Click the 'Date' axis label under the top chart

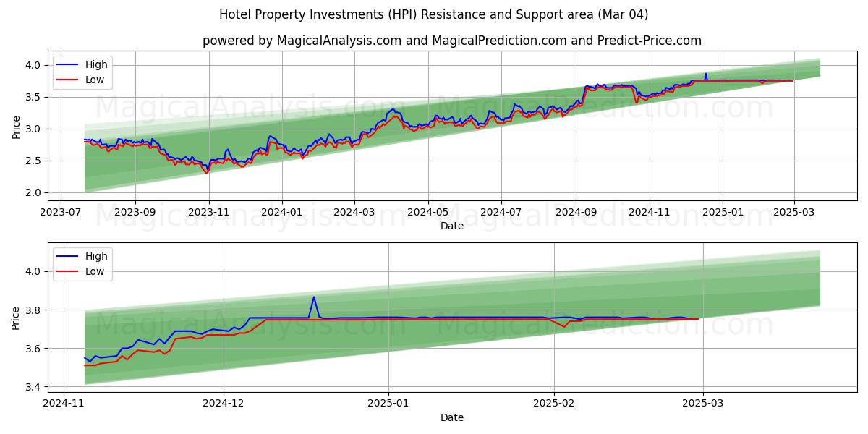452,226
